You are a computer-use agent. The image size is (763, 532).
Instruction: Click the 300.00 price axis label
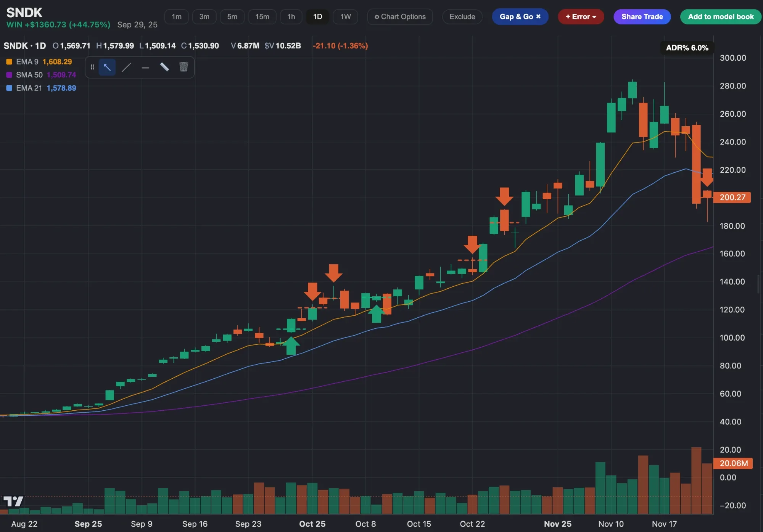pyautogui.click(x=733, y=58)
